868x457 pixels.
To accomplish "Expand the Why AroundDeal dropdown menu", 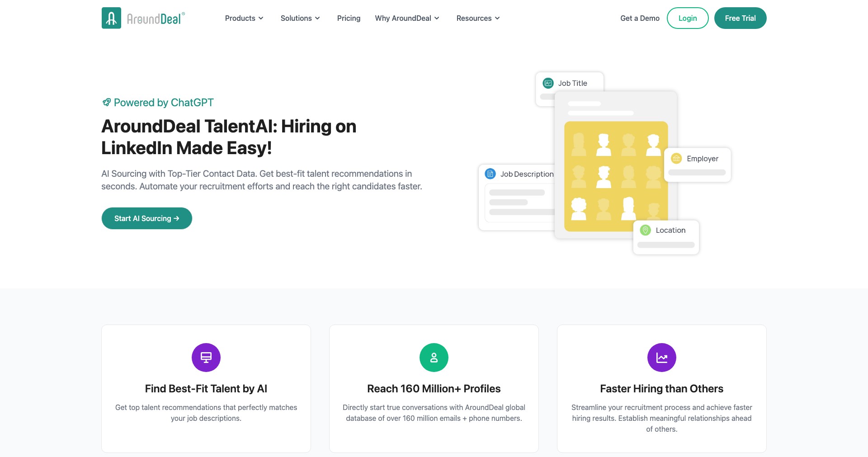I will coord(407,18).
